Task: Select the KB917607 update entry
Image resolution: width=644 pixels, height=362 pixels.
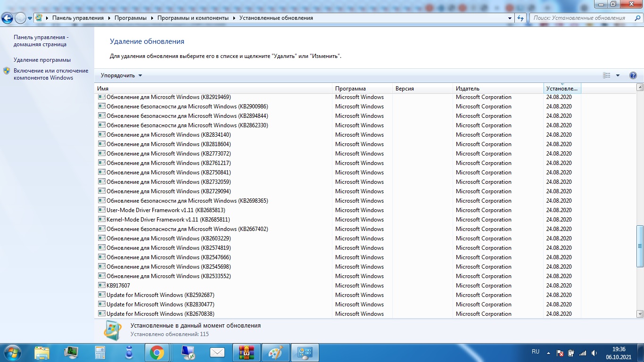Action: [118, 286]
